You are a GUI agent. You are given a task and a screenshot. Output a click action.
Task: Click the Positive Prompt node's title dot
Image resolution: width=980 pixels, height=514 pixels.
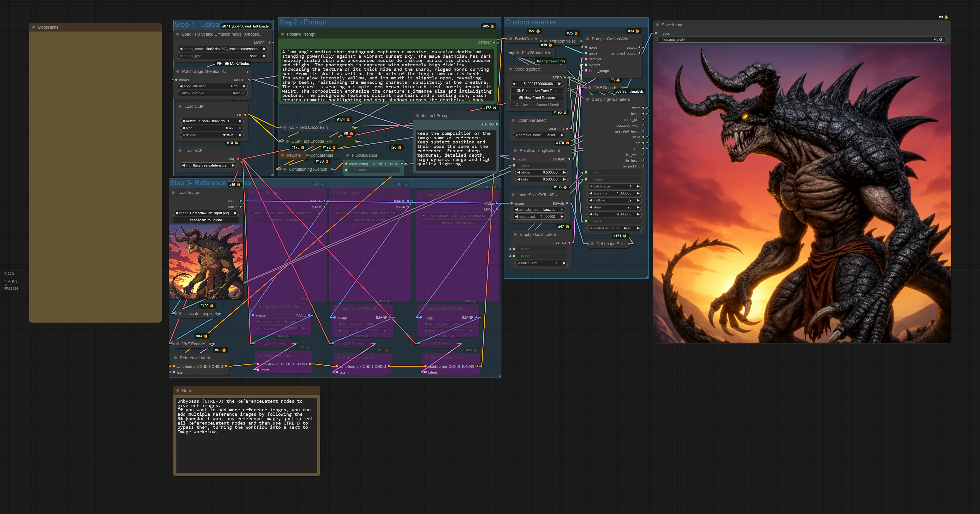[x=283, y=34]
